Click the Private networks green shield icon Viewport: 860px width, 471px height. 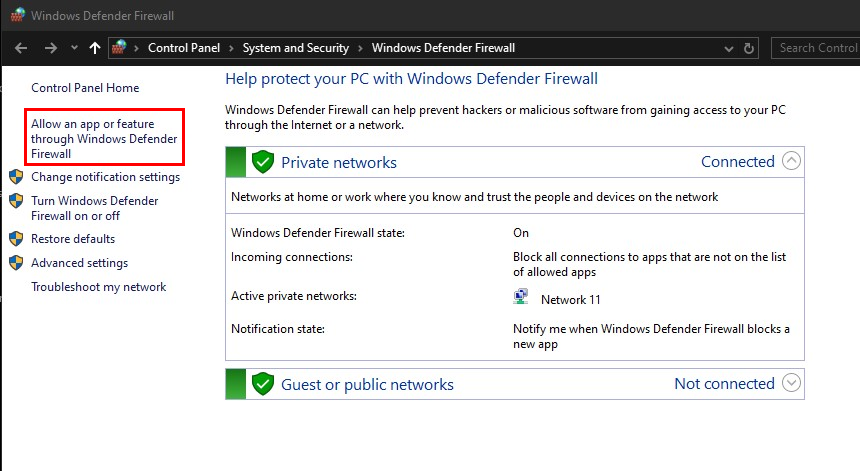(x=263, y=162)
